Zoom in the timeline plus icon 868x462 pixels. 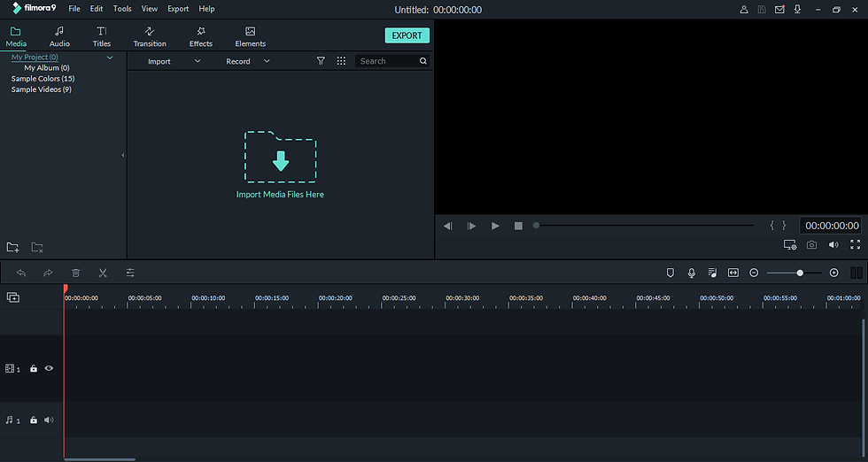point(834,273)
